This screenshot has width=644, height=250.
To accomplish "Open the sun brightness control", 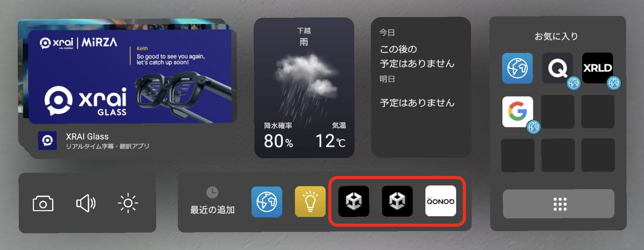I will [128, 203].
